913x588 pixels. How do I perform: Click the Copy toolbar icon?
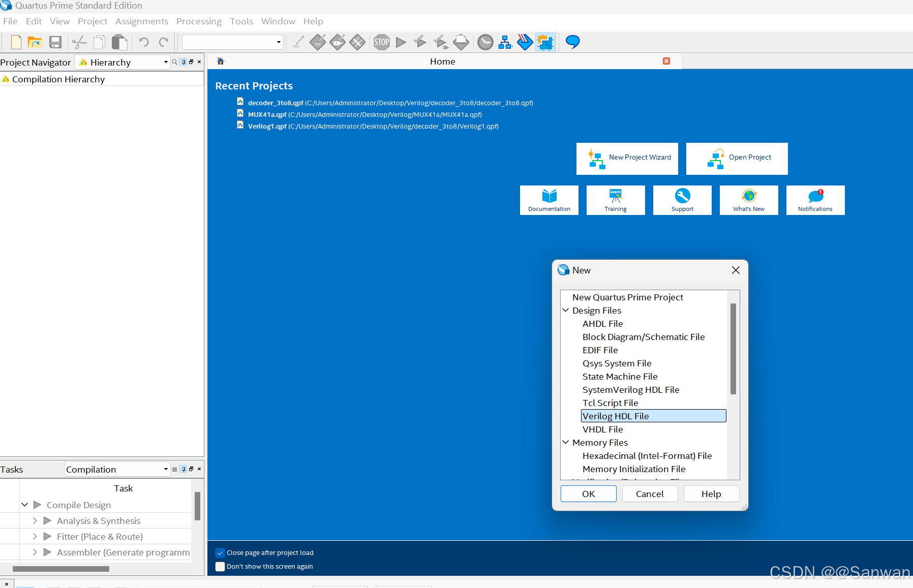pos(100,42)
